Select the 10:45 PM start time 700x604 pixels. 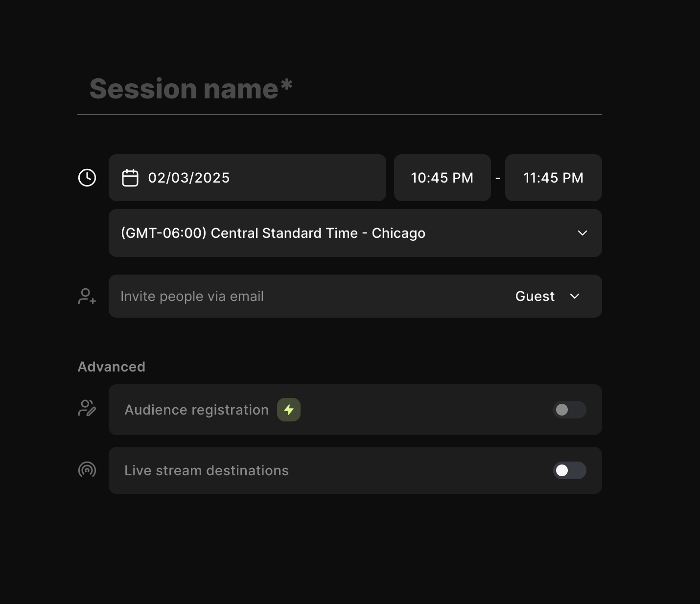point(443,178)
